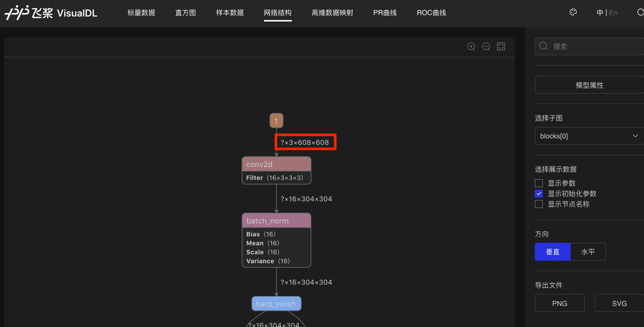The image size is (644, 327).
Task: Enable the 显示参数 checkbox
Action: tap(538, 183)
